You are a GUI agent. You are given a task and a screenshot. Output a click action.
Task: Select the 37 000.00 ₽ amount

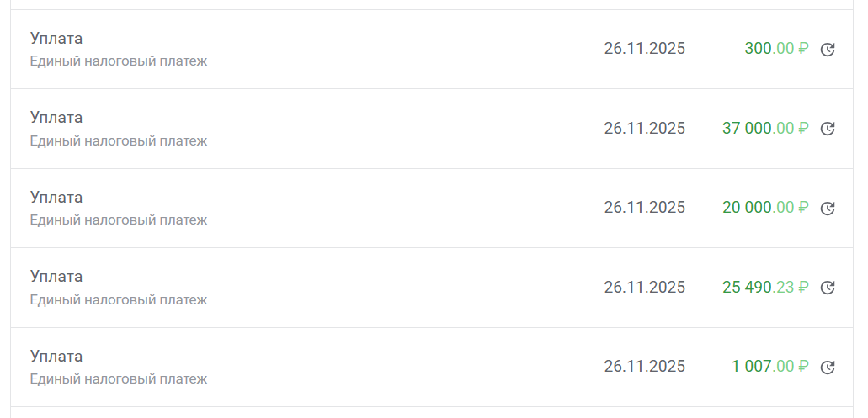[x=764, y=128]
